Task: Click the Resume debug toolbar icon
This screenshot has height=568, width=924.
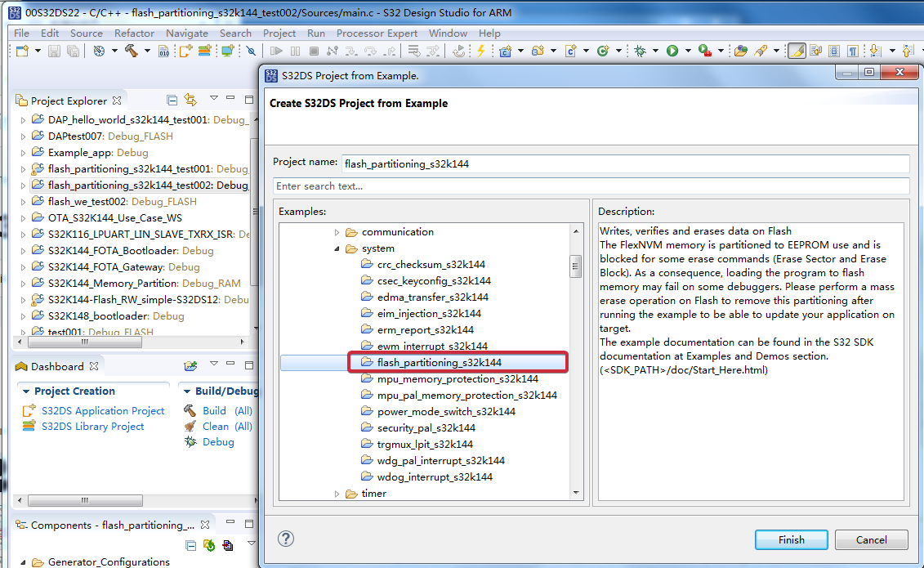Action: [x=276, y=51]
